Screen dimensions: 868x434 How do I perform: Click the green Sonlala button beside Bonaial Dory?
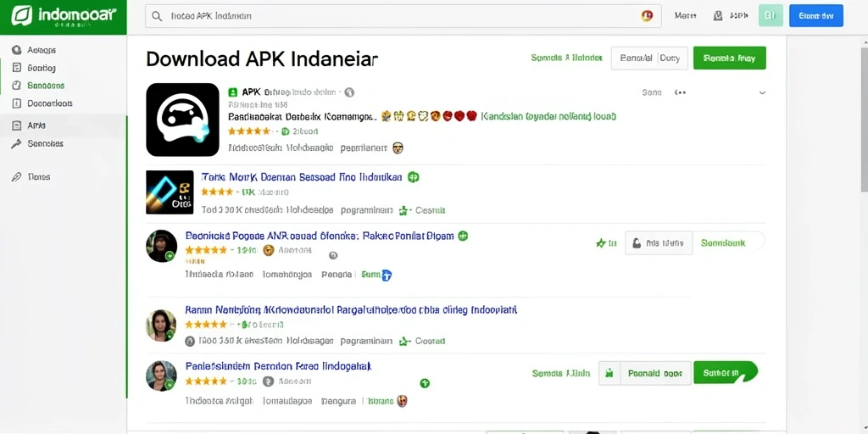729,58
